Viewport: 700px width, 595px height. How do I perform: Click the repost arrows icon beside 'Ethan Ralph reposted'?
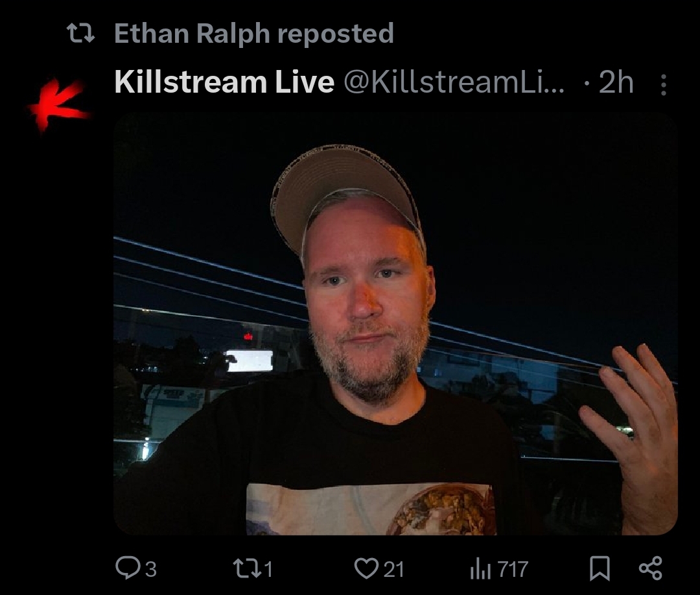point(80,34)
